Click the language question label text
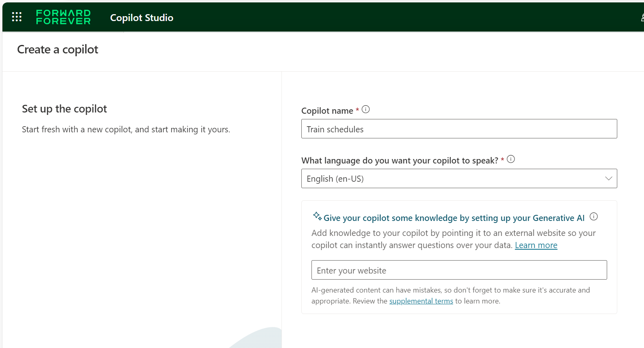 point(399,161)
